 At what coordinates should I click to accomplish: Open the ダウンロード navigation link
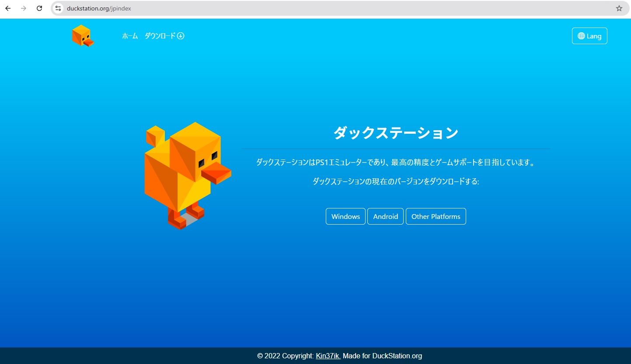pos(164,36)
